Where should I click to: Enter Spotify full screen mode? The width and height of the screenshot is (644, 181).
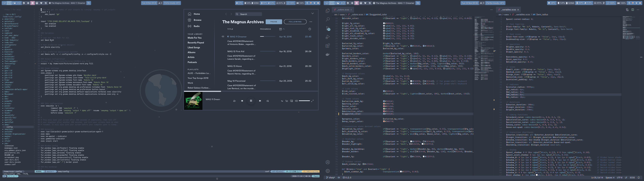click(312, 101)
